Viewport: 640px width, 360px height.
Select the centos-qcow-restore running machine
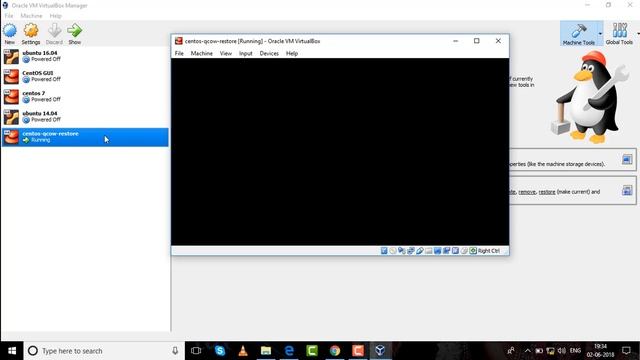[85, 137]
